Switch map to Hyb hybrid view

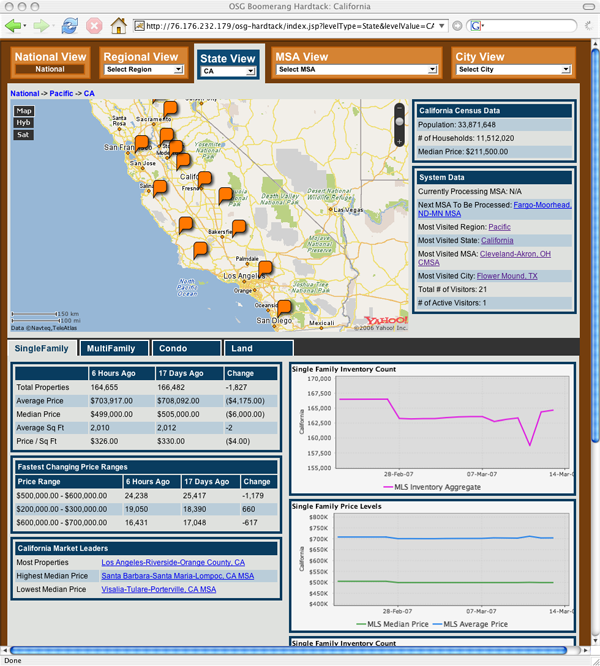coord(24,123)
